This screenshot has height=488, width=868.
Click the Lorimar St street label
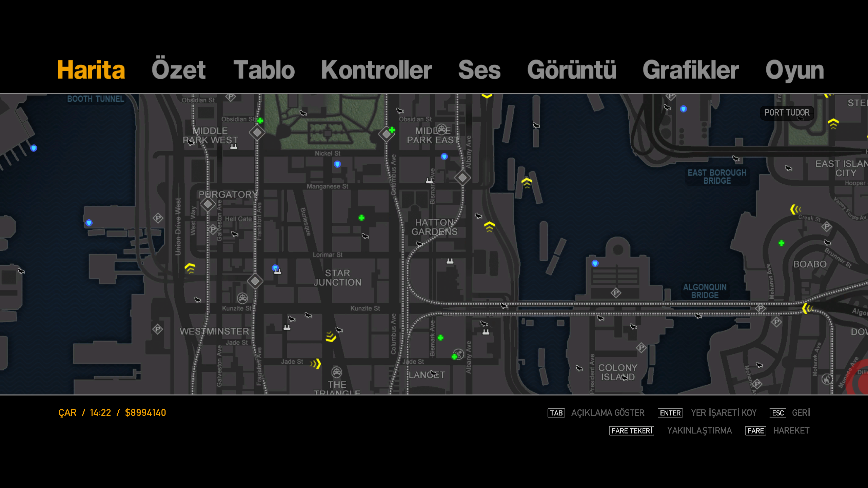pyautogui.click(x=328, y=255)
